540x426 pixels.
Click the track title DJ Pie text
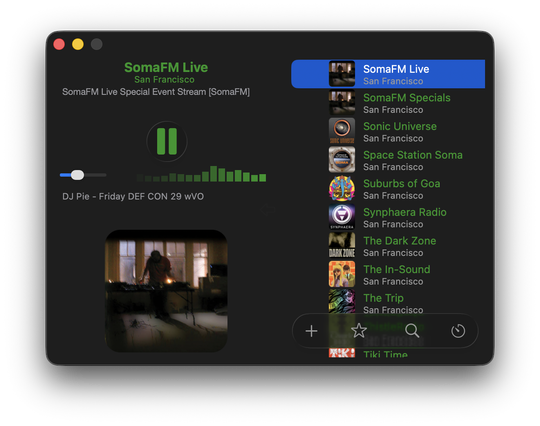(x=133, y=196)
